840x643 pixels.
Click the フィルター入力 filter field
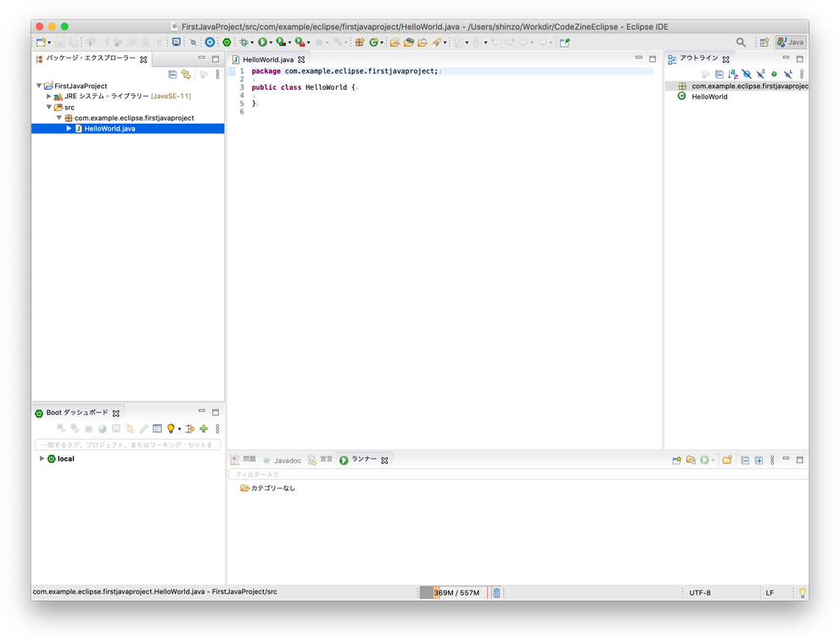tap(518, 474)
